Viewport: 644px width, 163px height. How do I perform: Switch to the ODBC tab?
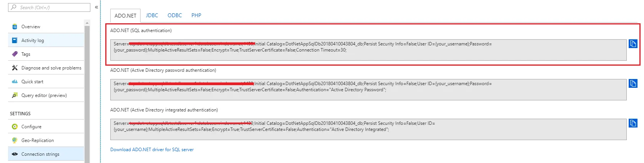click(175, 15)
